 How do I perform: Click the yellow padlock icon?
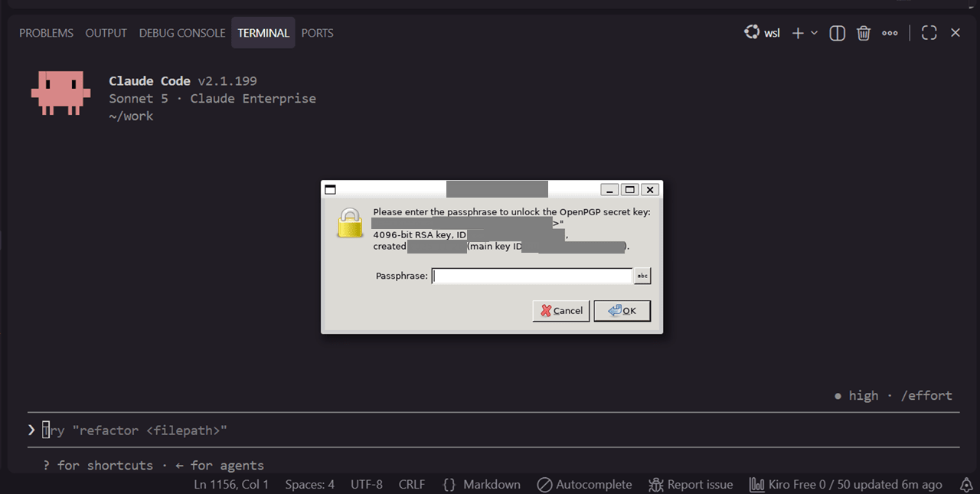[x=350, y=222]
